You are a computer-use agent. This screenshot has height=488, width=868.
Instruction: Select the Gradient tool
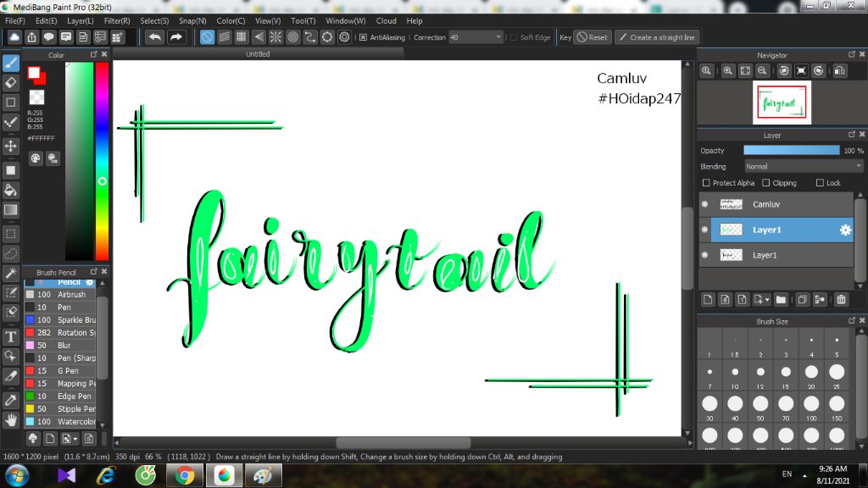coord(10,210)
